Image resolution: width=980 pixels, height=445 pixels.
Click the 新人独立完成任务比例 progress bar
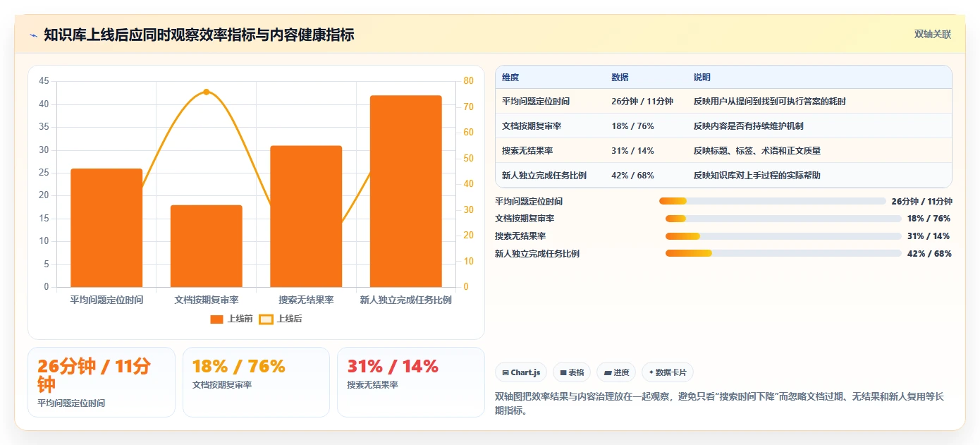point(783,253)
